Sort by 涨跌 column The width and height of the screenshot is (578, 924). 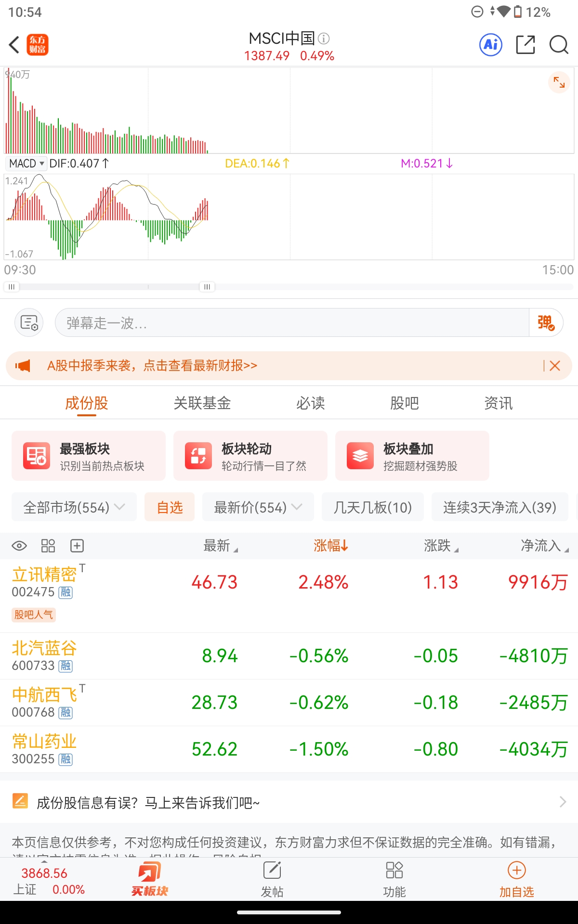point(441,546)
